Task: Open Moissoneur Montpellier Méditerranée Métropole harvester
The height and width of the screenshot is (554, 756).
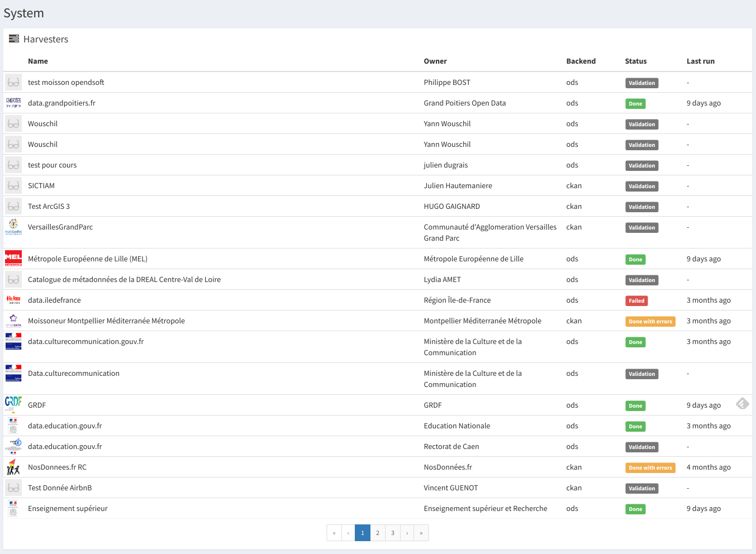Action: [x=106, y=321]
